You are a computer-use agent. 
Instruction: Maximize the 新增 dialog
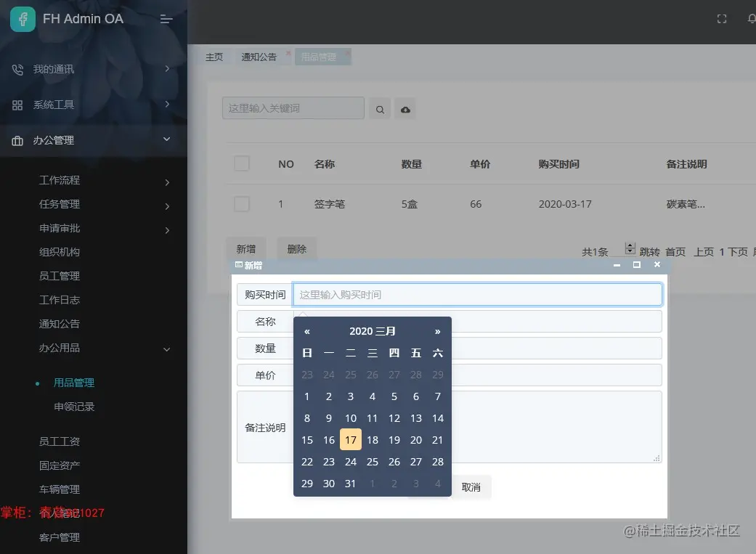pos(637,265)
